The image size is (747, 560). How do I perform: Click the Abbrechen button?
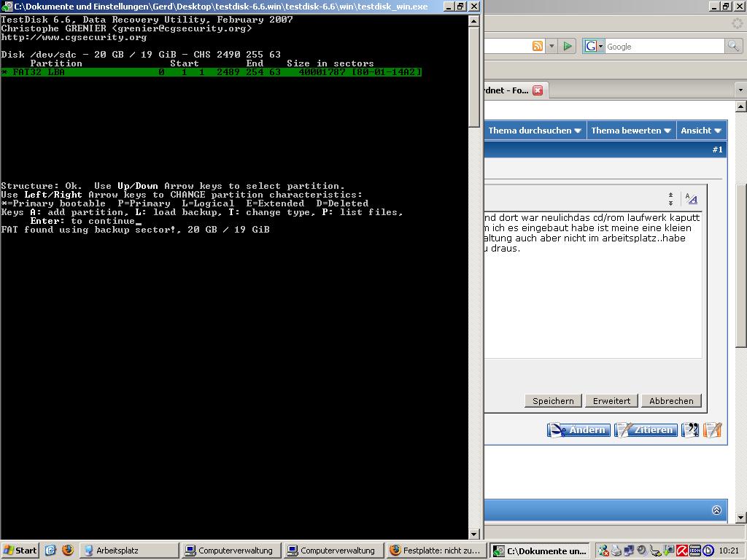click(671, 401)
